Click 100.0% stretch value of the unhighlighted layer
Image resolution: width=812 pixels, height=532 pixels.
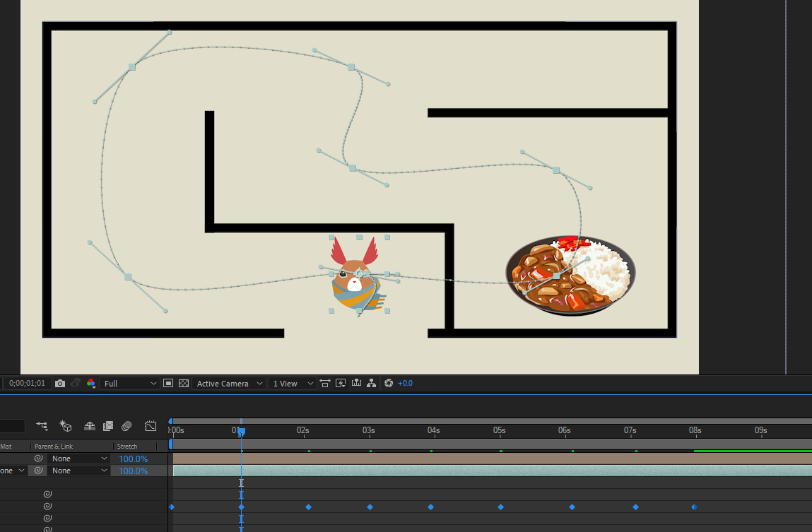pyautogui.click(x=133, y=459)
